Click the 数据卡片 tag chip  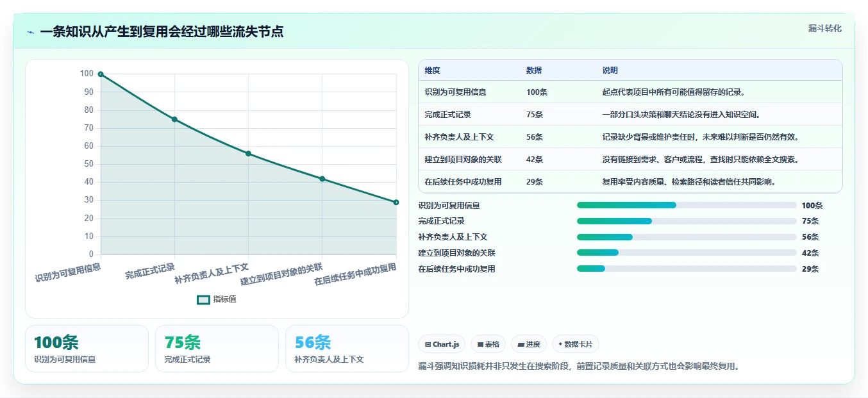click(576, 344)
